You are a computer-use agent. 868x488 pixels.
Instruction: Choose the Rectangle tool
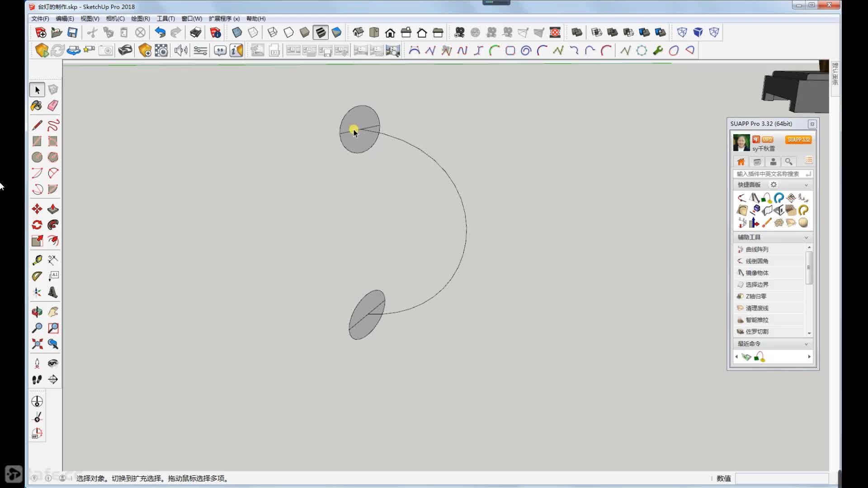click(37, 141)
